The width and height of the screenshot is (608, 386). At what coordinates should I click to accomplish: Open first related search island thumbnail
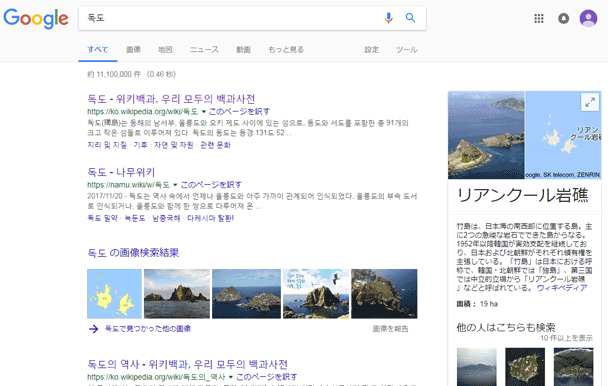point(477,367)
